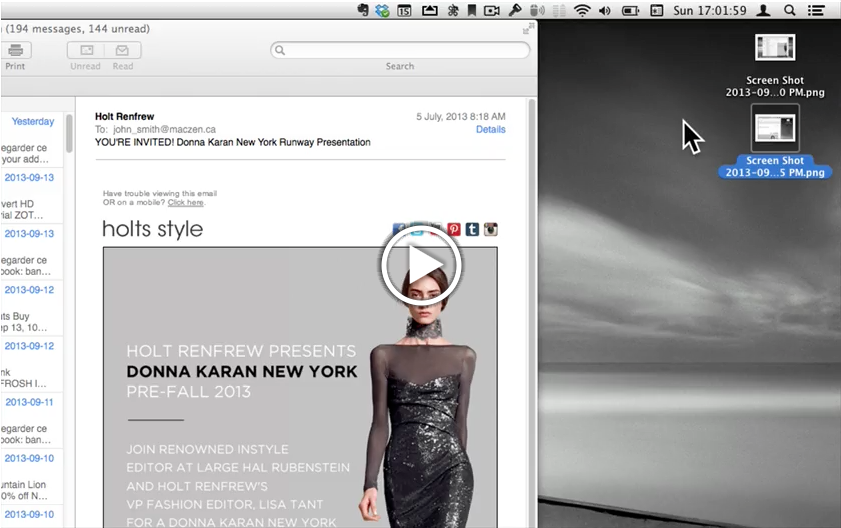Image resolution: width=841 pixels, height=528 pixels.
Task: Open the key password manager menu icon
Action: pyautogui.click(x=515, y=10)
